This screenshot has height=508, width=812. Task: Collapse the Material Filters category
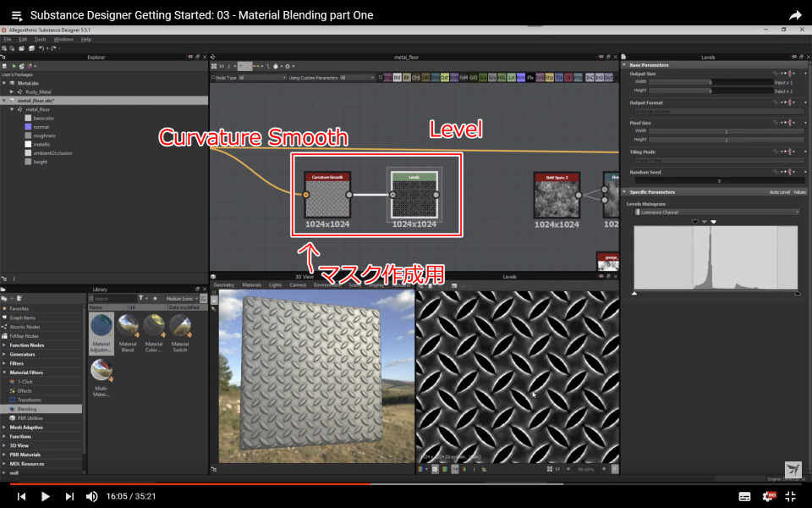pos(5,373)
